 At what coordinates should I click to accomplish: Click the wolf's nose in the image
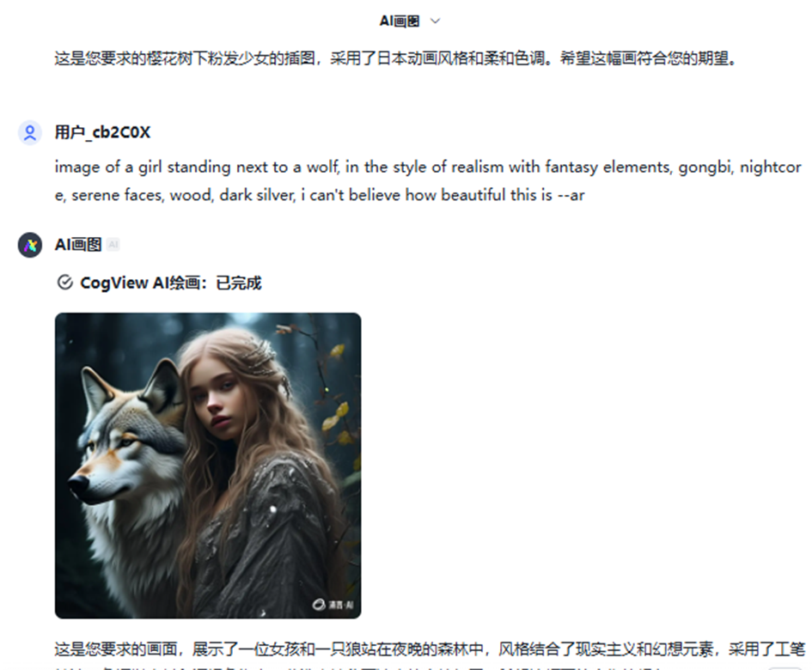[78, 484]
